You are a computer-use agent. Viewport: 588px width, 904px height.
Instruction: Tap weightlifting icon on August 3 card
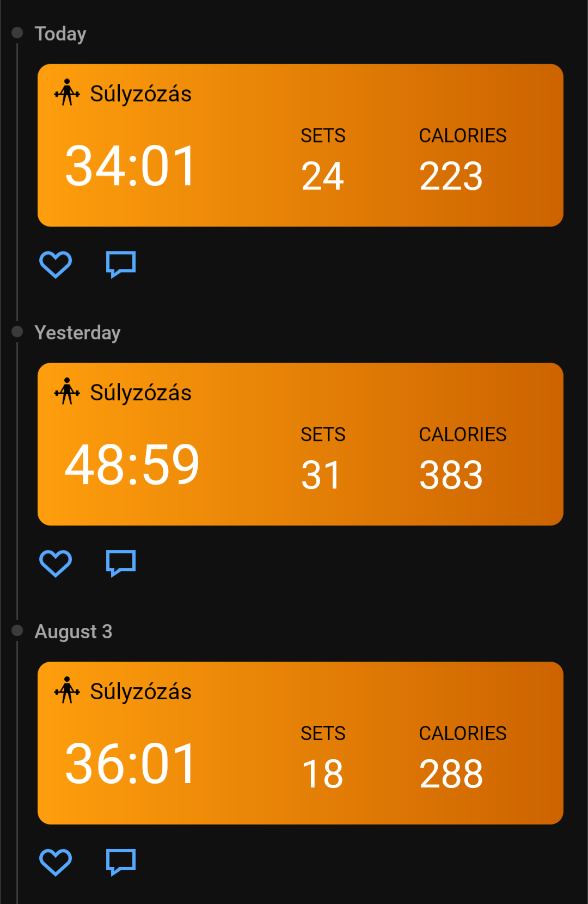pos(67,691)
